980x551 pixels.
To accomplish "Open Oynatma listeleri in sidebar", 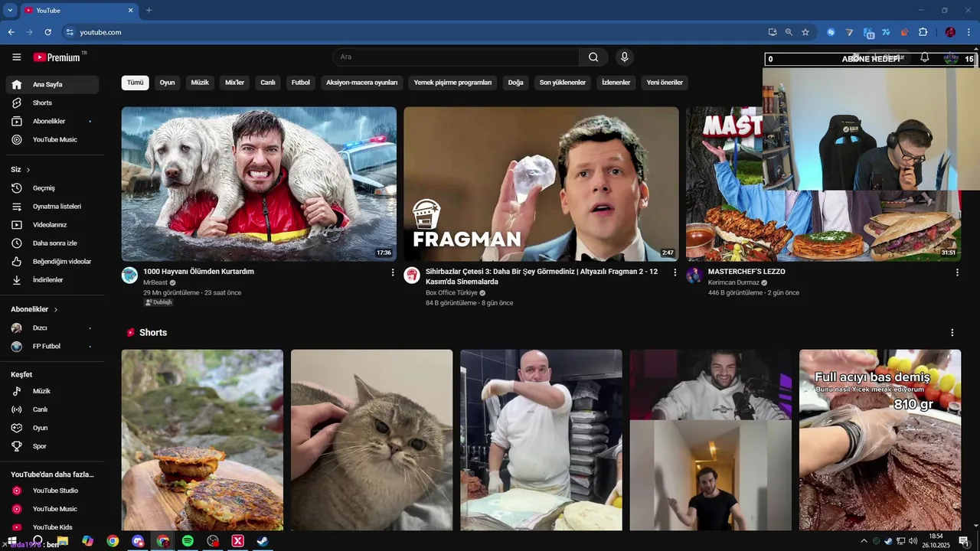I will tap(52, 207).
